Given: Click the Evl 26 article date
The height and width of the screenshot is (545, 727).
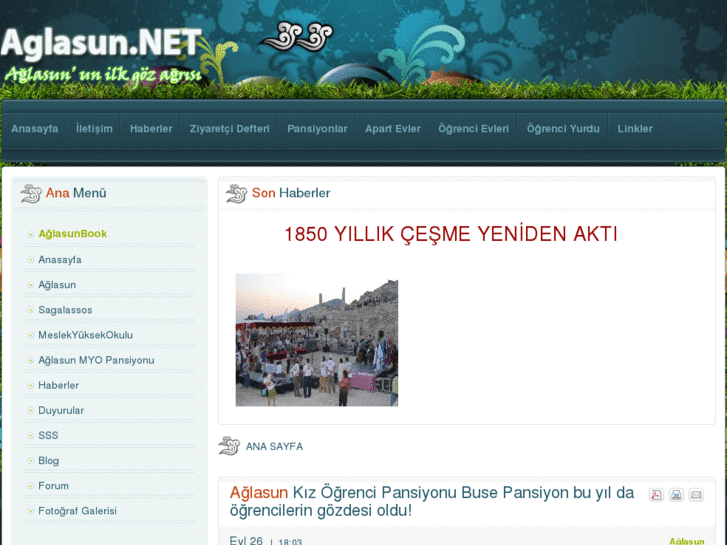Looking at the screenshot, I should 246,541.
